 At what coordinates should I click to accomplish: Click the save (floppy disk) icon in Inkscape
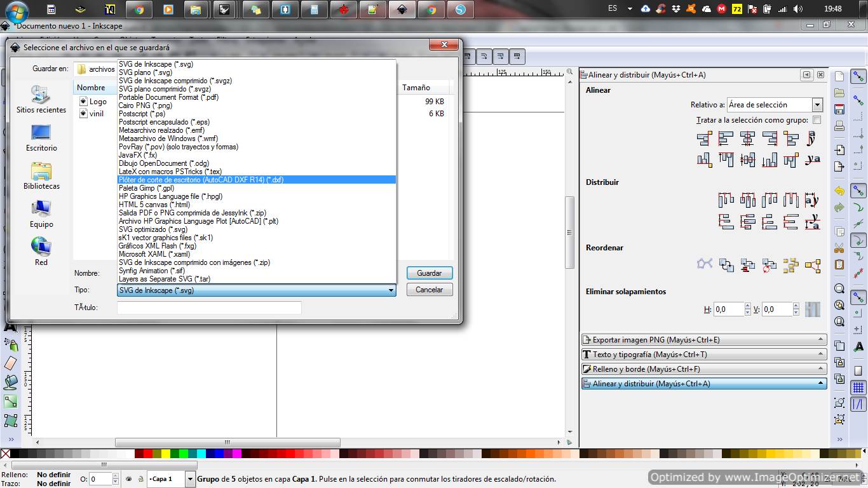(839, 109)
